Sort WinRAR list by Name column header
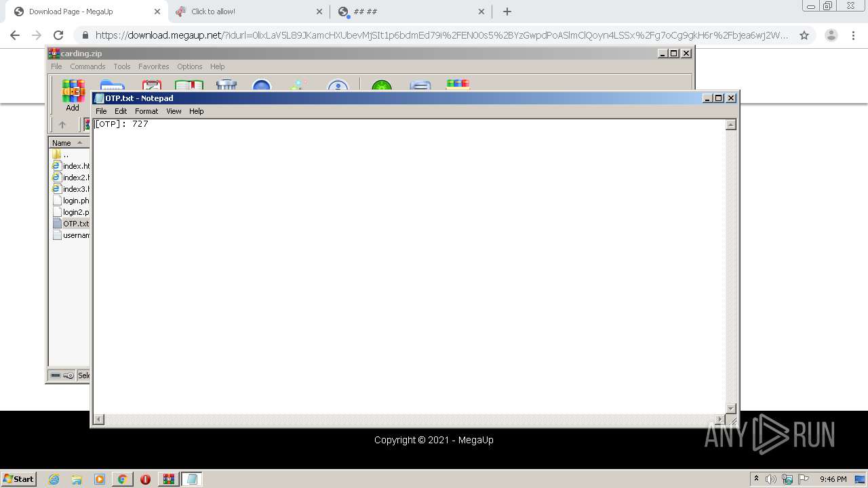 (x=68, y=143)
